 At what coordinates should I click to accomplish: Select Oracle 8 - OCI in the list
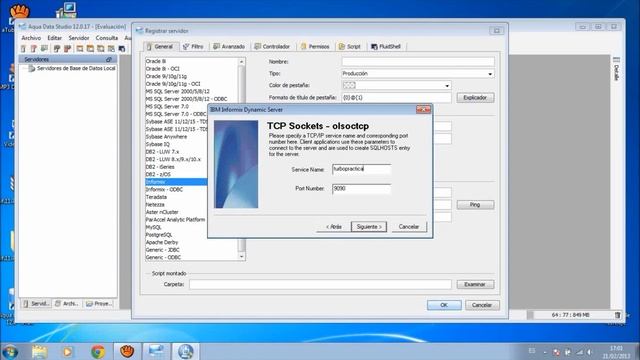[162, 69]
